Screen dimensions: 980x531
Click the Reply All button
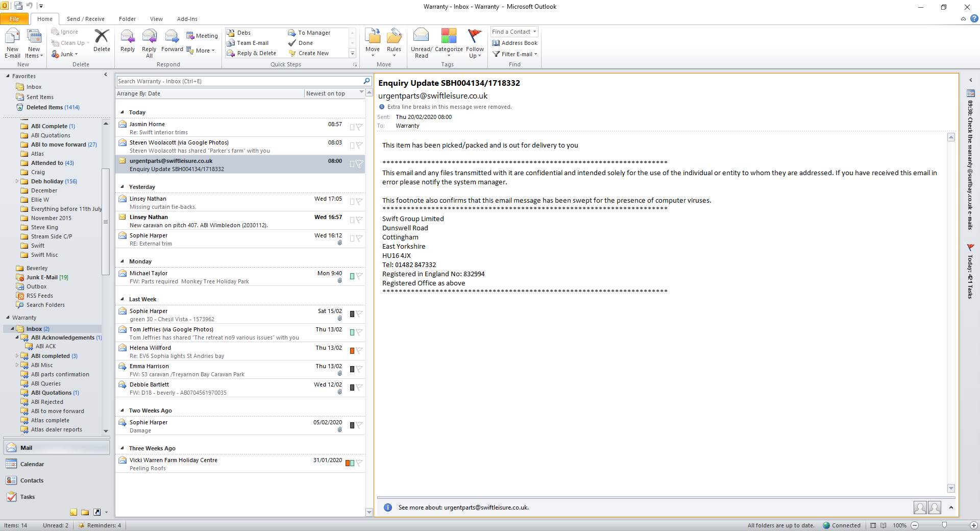click(x=149, y=43)
